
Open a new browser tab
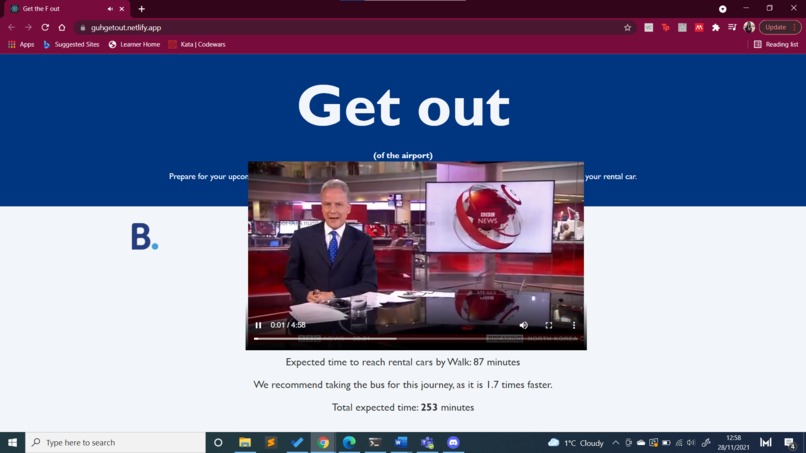point(141,9)
